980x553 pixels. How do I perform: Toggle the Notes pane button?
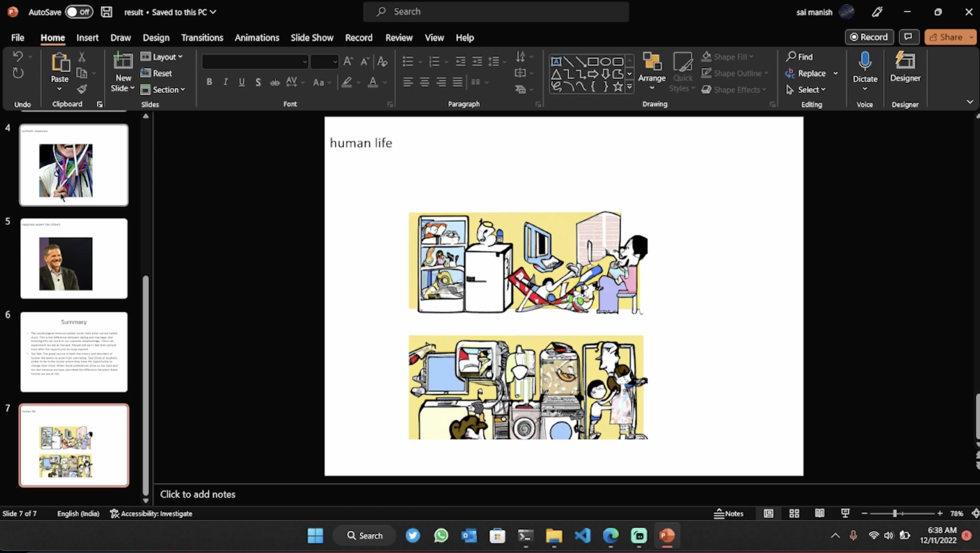pyautogui.click(x=728, y=513)
